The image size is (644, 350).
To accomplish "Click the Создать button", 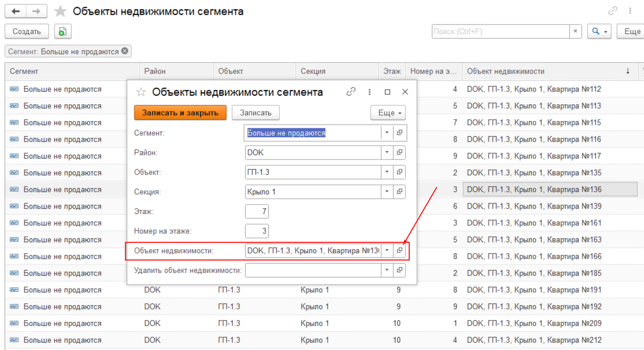I will point(27,32).
